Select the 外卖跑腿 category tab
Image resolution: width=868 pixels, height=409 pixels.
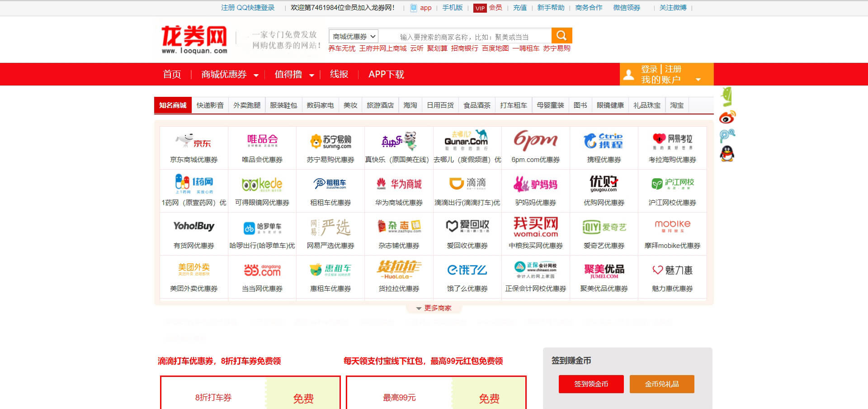point(247,105)
